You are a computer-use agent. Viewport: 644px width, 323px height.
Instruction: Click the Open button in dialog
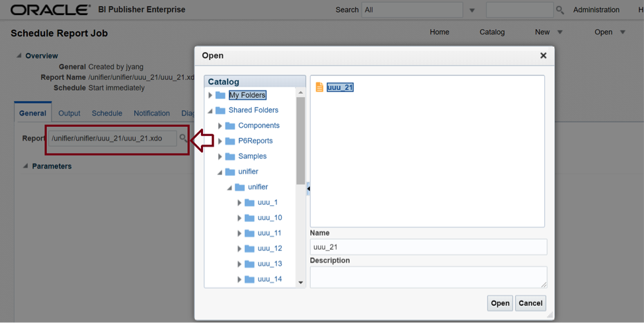click(x=500, y=303)
